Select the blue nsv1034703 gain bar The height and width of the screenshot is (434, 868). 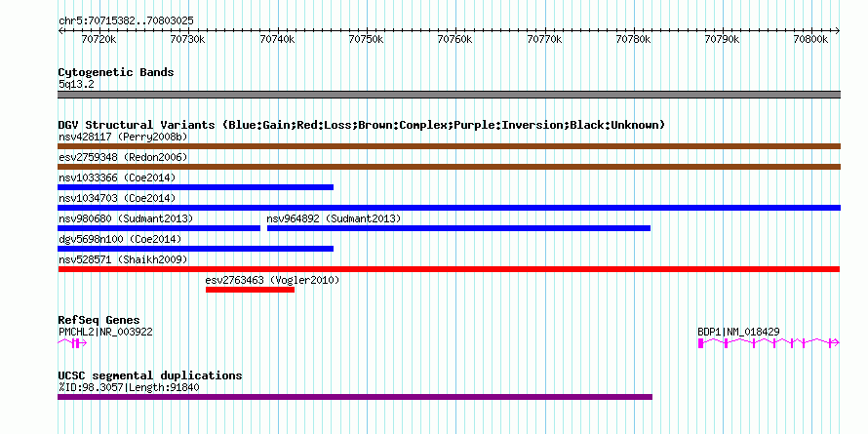pos(449,208)
